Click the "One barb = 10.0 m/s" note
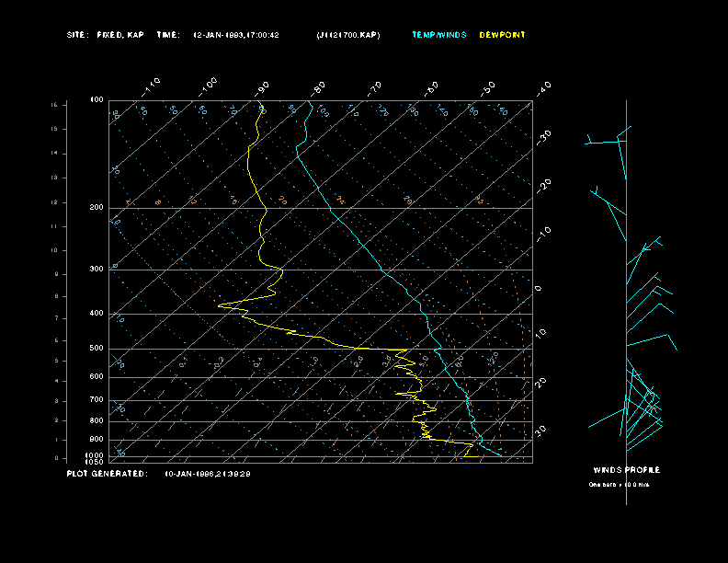The image size is (728, 563). click(x=619, y=485)
